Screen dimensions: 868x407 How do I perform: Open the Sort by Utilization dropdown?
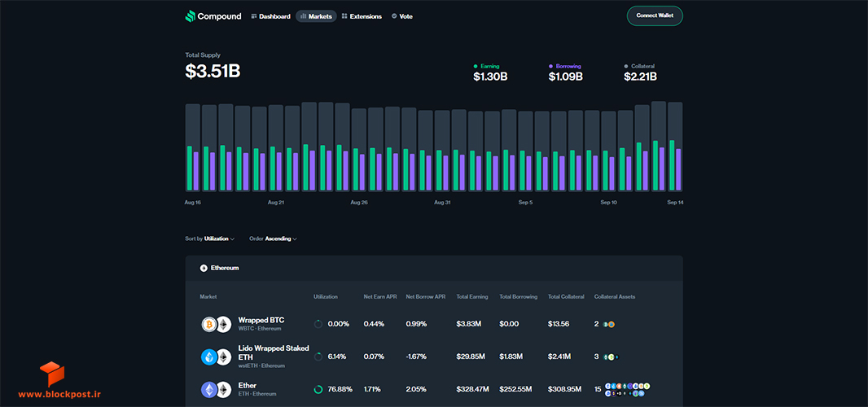pos(210,239)
